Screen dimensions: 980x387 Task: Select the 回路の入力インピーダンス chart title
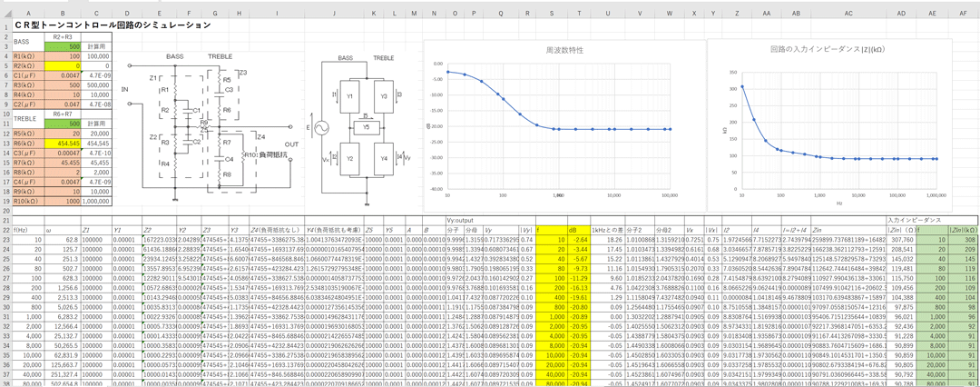tap(828, 49)
